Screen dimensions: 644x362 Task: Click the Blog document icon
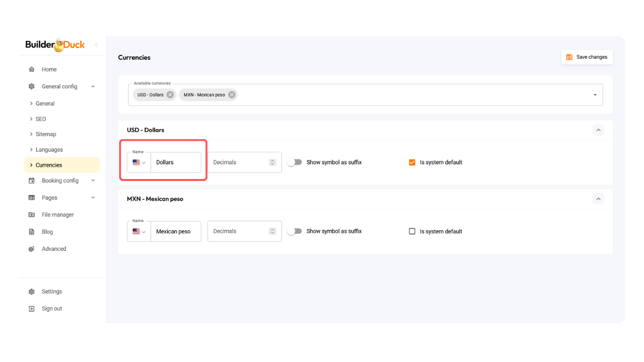32,232
